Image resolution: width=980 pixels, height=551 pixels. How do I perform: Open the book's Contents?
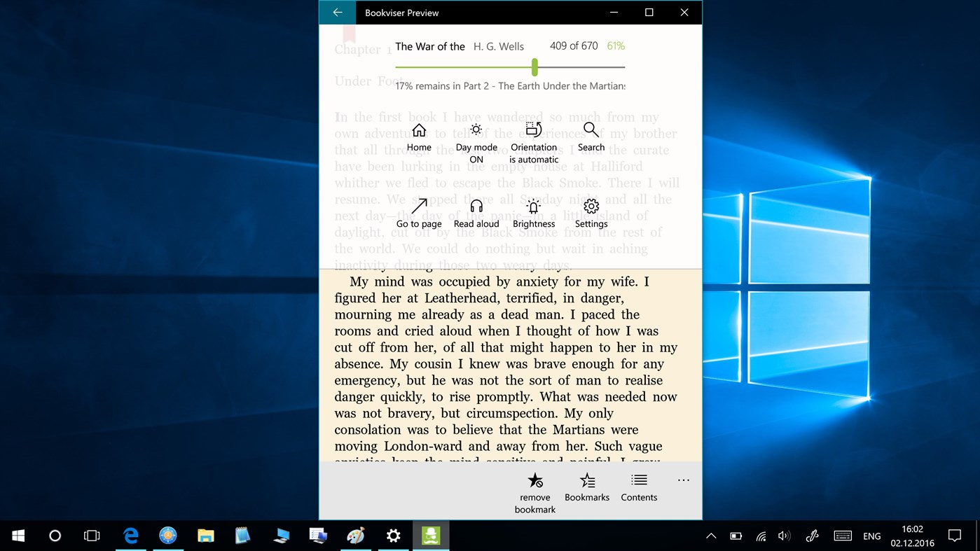(638, 487)
